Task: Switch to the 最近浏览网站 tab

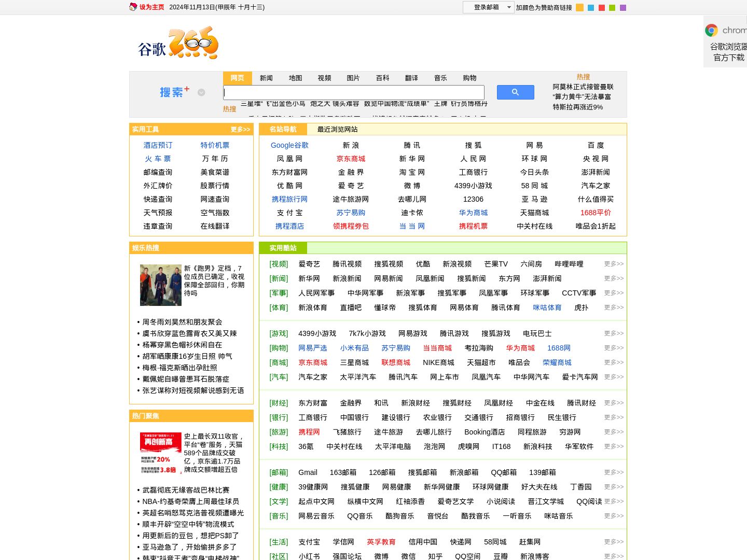Action: 338,129
